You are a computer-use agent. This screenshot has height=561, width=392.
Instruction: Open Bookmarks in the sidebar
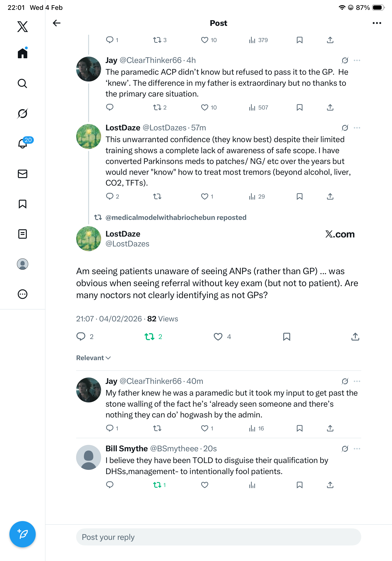click(23, 204)
